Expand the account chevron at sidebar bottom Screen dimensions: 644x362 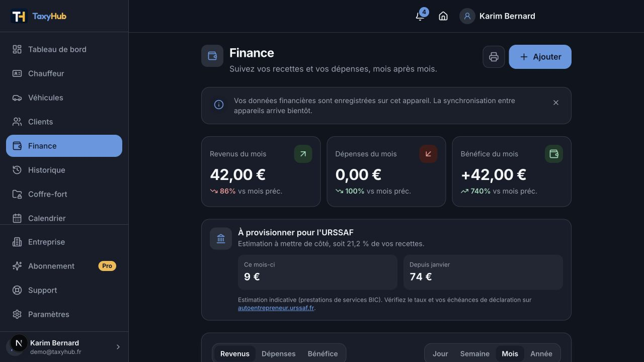click(118, 347)
